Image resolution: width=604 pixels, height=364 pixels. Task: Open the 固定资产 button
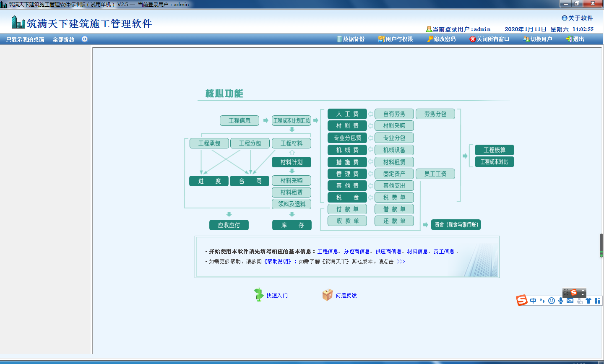tap(394, 174)
